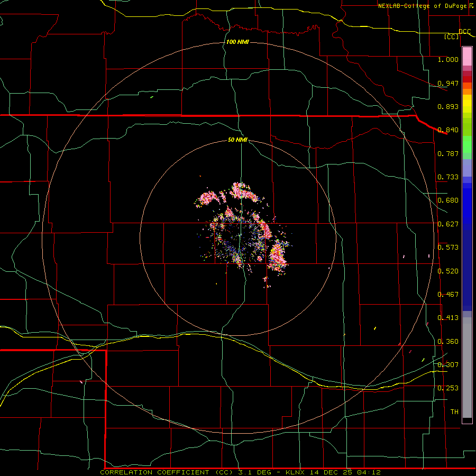
Task: Click the 04:12 timestamp in the caption
Action: [x=370, y=472]
